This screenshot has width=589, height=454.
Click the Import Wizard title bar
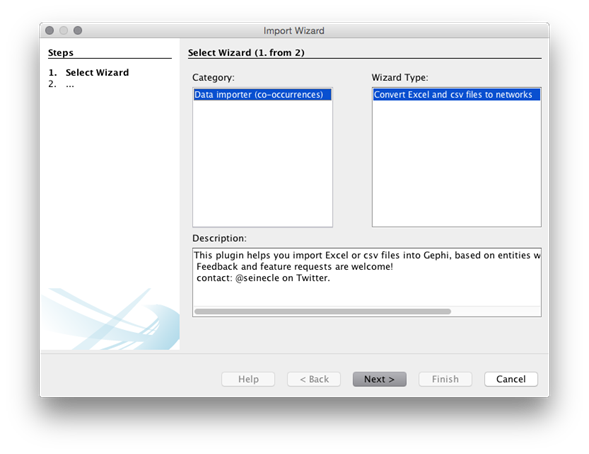(x=294, y=30)
